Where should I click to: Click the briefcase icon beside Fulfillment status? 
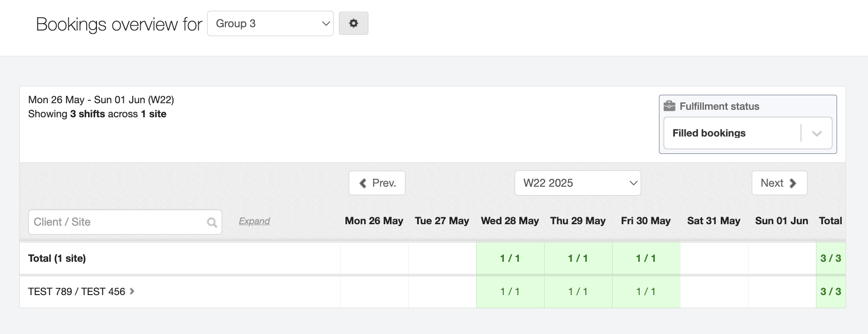[670, 106]
